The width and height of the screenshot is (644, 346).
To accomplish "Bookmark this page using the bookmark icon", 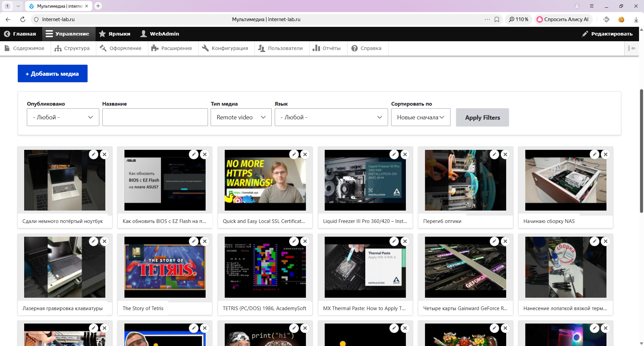I will pyautogui.click(x=497, y=19).
